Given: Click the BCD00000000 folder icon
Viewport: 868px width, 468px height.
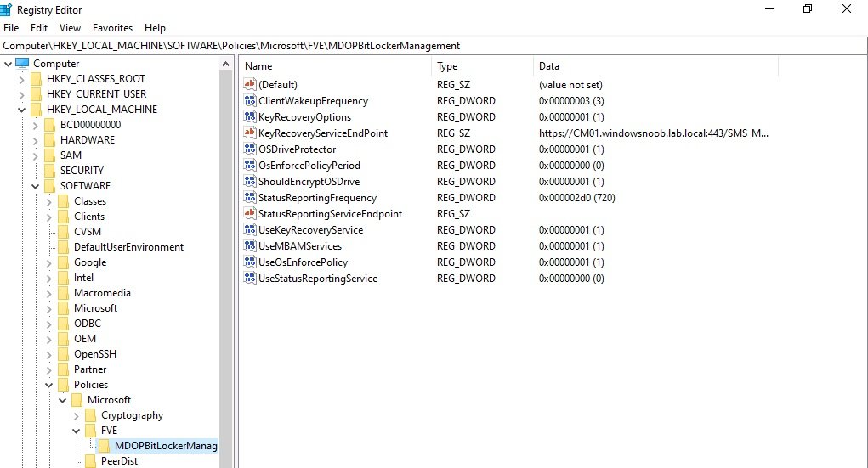Looking at the screenshot, I should (x=50, y=125).
